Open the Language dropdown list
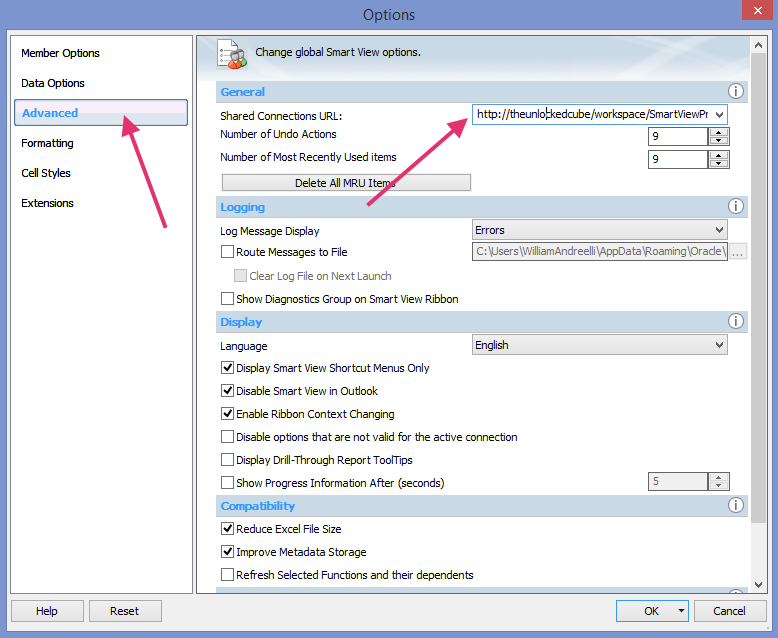The width and height of the screenshot is (778, 638). 719,345
